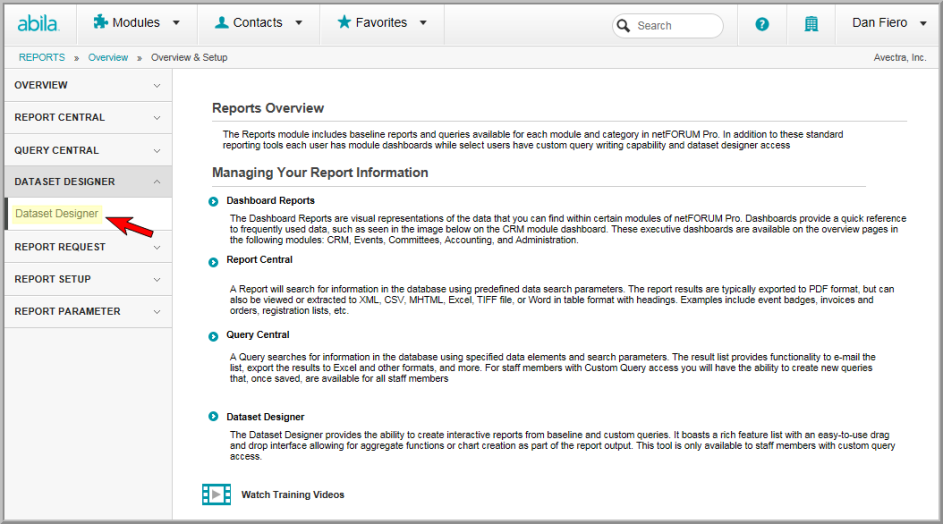Click the Modules puzzle piece icon
Screen dimensions: 943x524
pos(100,22)
